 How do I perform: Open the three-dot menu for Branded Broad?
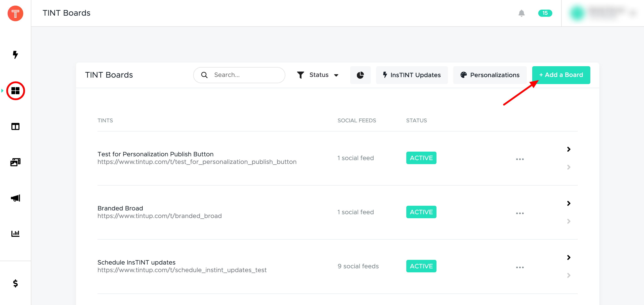520,213
